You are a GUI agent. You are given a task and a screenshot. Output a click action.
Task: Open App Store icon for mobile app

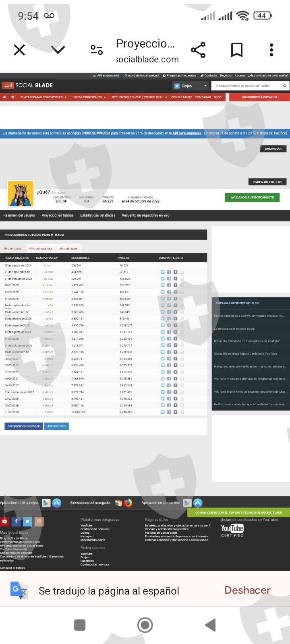pos(57,503)
